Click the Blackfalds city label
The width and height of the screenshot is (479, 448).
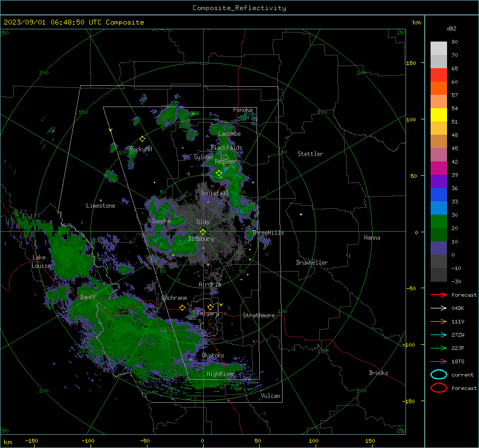tap(226, 148)
